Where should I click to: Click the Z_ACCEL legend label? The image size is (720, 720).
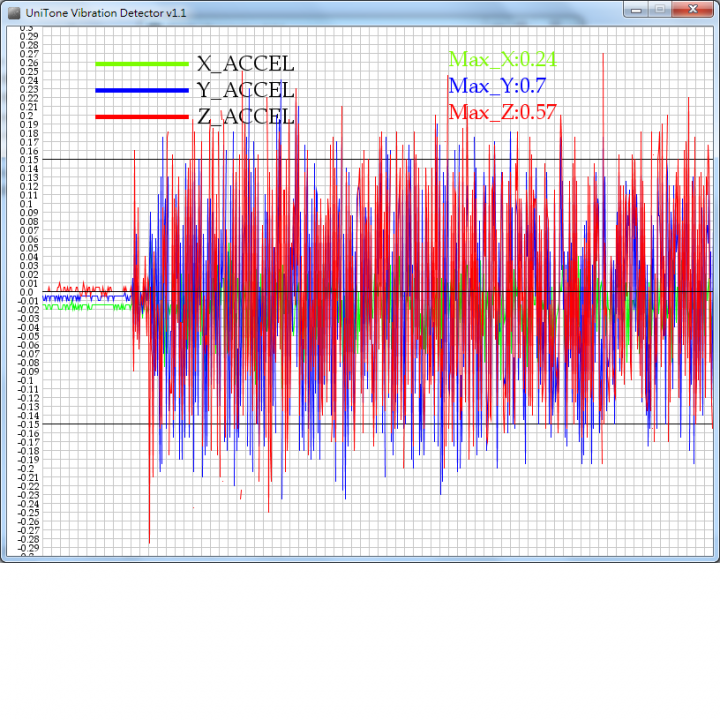246,117
